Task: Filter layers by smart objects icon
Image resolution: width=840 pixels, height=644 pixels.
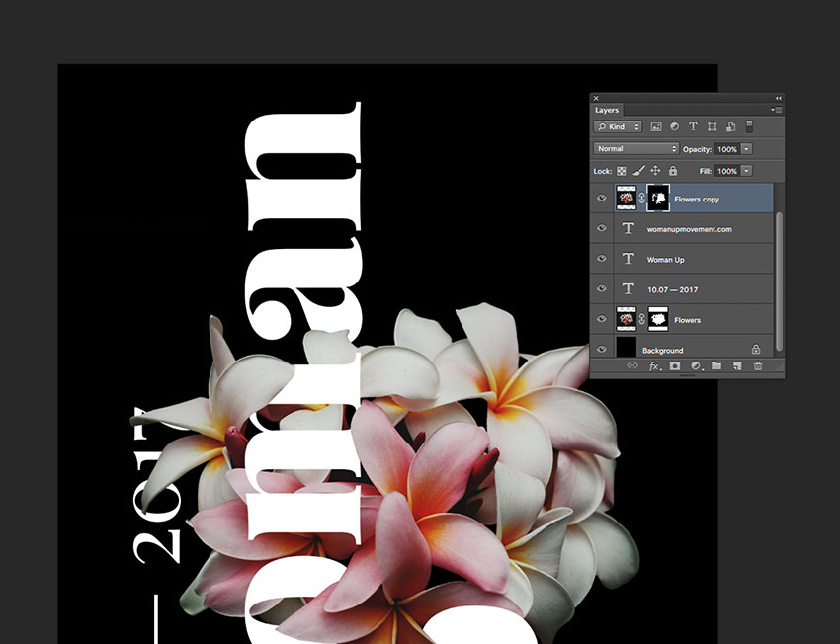Action: pyautogui.click(x=730, y=126)
